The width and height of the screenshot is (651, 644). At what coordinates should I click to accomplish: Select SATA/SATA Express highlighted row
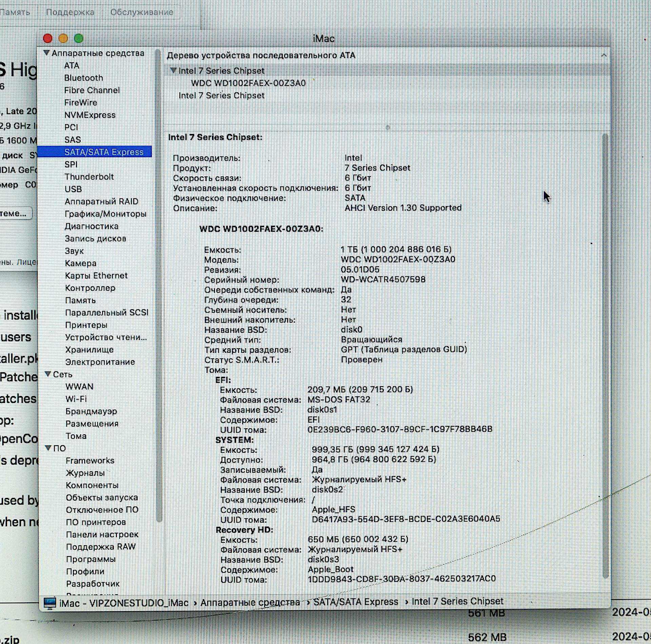click(x=94, y=152)
